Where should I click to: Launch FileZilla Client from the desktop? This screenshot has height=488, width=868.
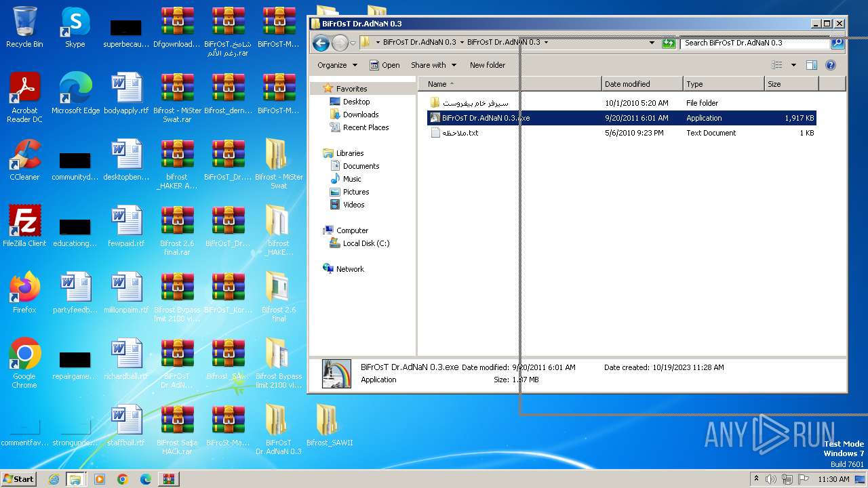24,226
